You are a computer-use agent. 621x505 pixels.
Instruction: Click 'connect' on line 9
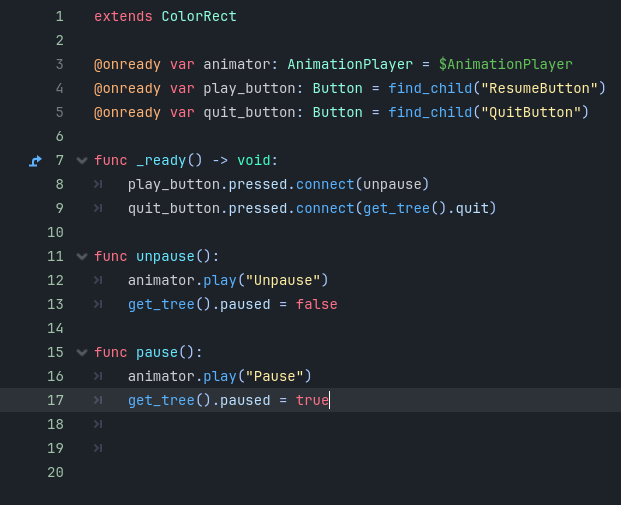325,208
